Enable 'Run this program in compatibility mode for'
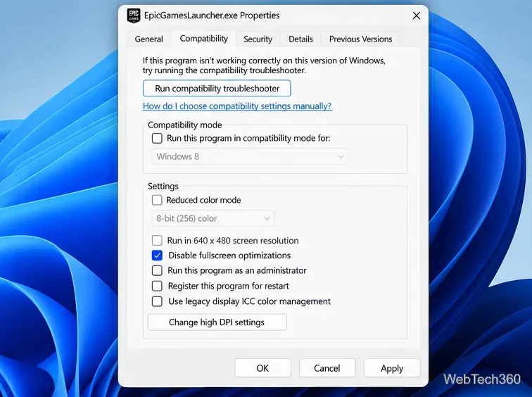The image size is (532, 397). 157,139
